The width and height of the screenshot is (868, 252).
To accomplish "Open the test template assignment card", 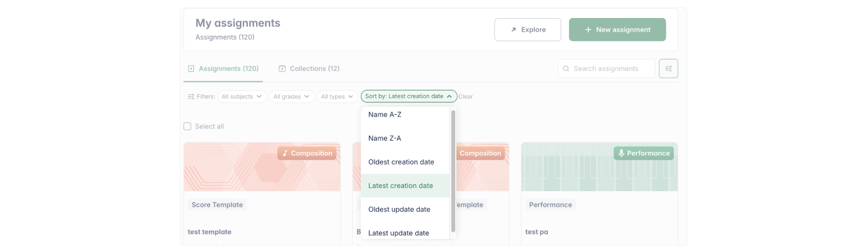I will tap(262, 194).
